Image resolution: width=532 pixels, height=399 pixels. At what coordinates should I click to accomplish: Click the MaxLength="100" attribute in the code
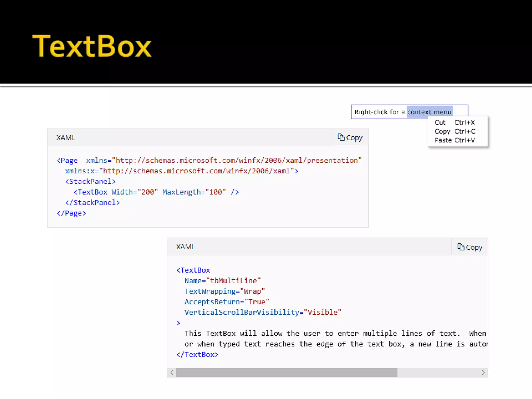(194, 192)
